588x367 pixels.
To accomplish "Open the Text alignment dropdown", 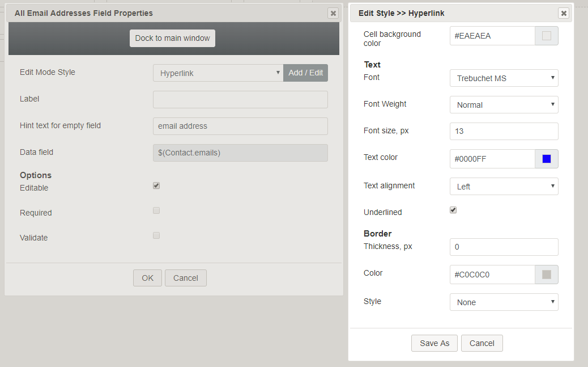I will (504, 186).
